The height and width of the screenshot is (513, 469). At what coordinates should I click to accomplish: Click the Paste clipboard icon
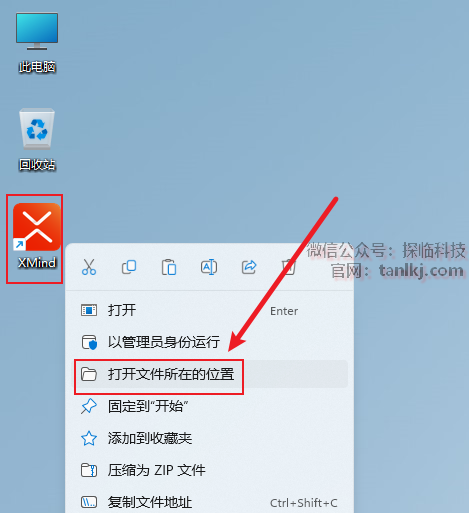169,267
